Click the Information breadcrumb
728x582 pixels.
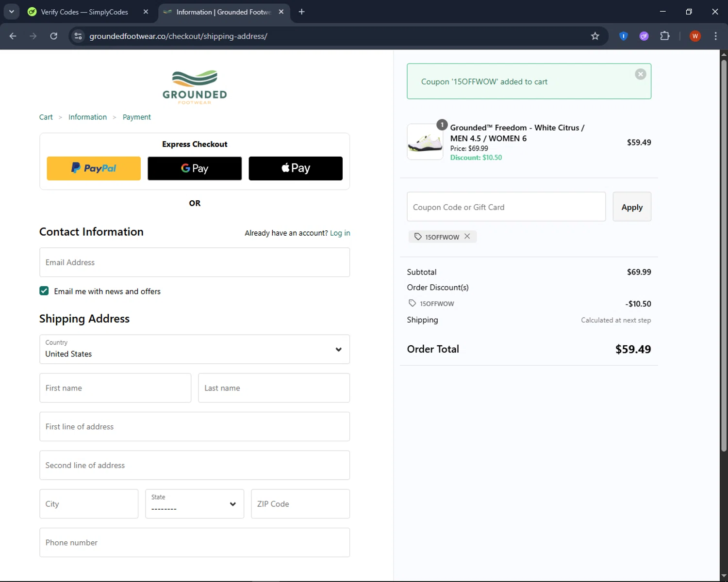tap(87, 117)
